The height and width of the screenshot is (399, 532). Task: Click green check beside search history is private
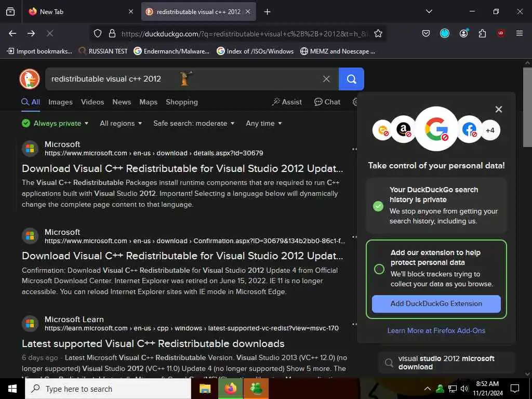pos(378,206)
